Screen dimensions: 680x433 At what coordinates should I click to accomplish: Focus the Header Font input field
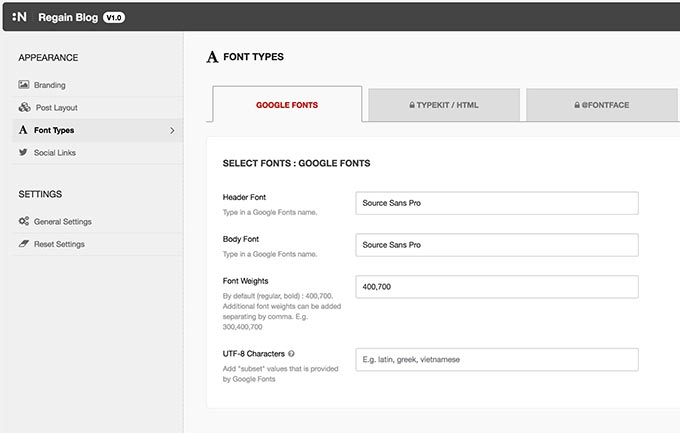click(497, 203)
